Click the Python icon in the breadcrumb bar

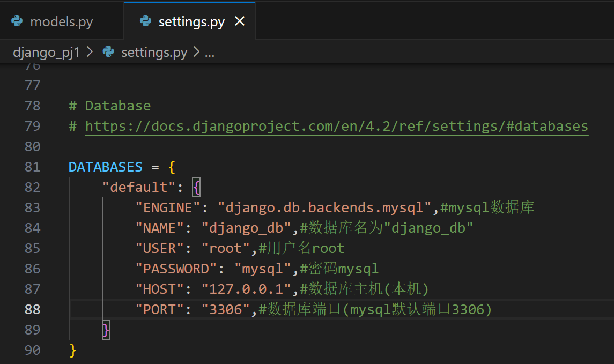(107, 52)
